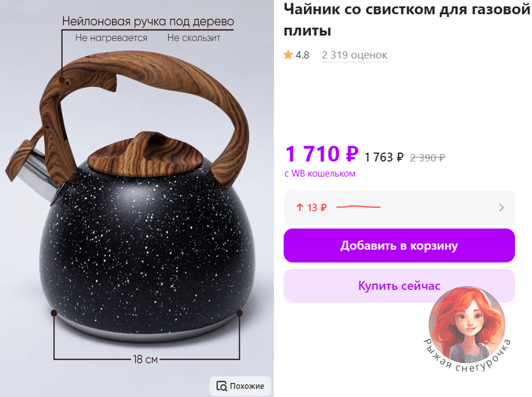Click the 1 710 ₽ wallet price
532x397 pixels.
(x=322, y=154)
